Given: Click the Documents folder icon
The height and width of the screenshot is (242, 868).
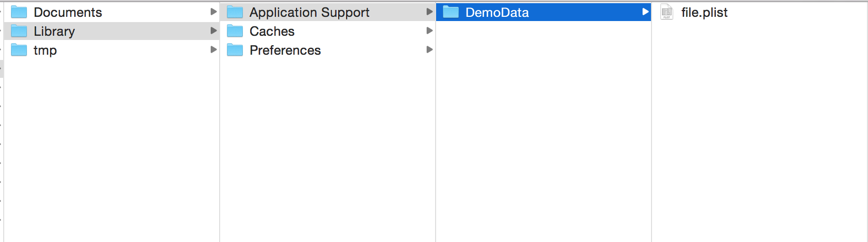Looking at the screenshot, I should 19,12.
